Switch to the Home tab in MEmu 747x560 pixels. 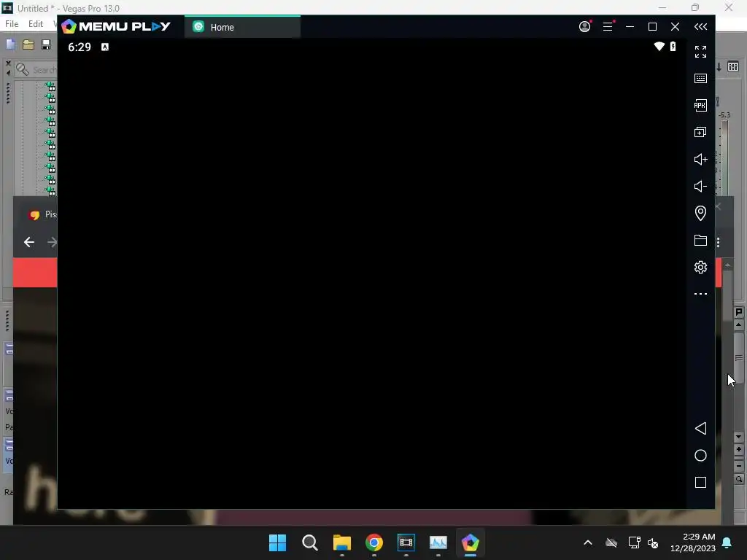242,27
